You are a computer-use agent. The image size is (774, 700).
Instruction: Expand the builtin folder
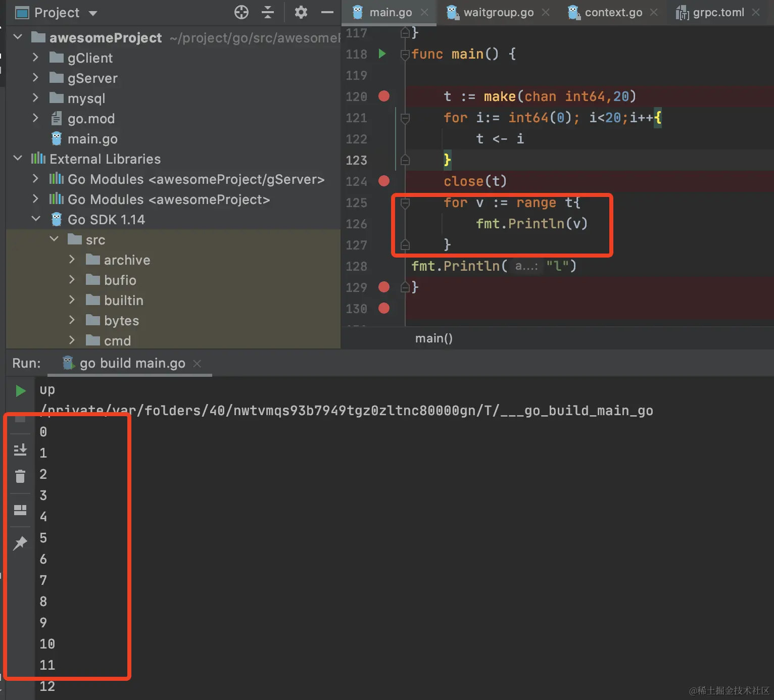[x=72, y=300]
